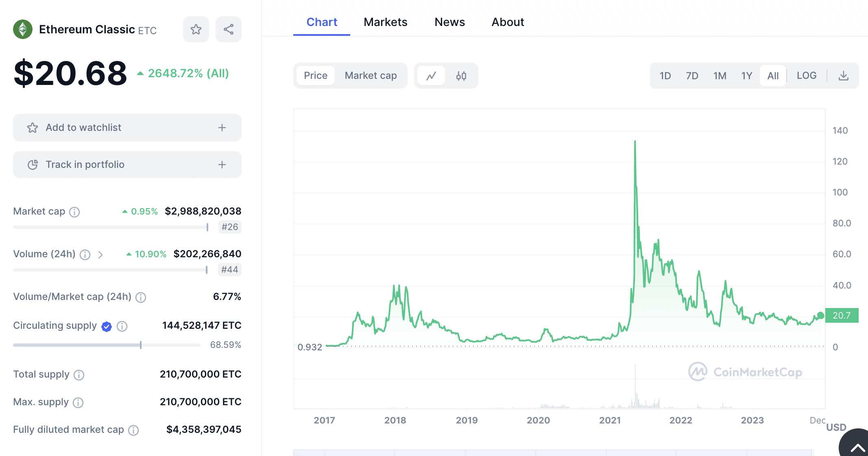
Task: Click the Market cap info icon
Action: pyautogui.click(x=74, y=212)
